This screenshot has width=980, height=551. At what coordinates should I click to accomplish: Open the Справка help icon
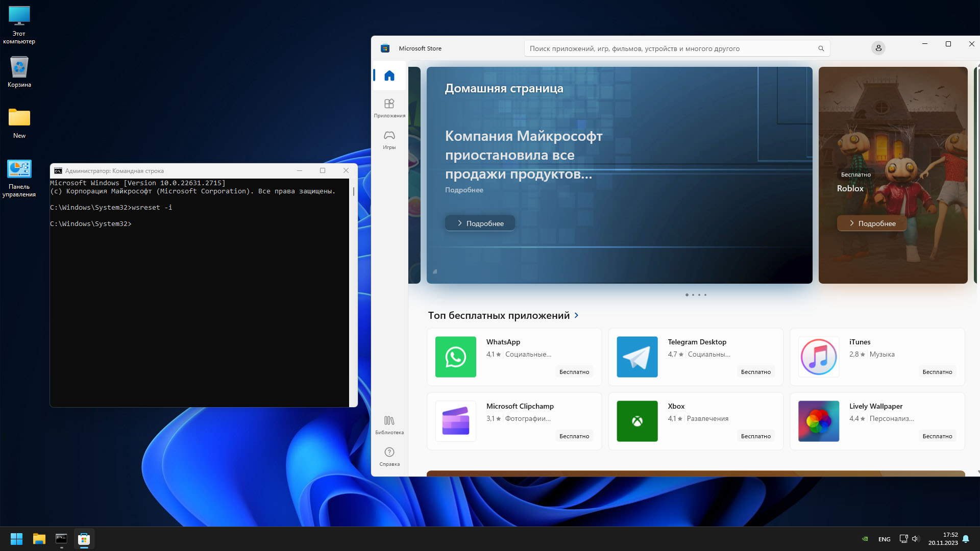tap(389, 456)
